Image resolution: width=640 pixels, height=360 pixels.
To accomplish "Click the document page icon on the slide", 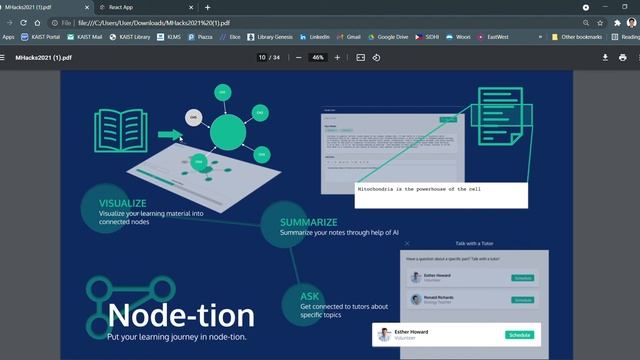I will [500, 116].
